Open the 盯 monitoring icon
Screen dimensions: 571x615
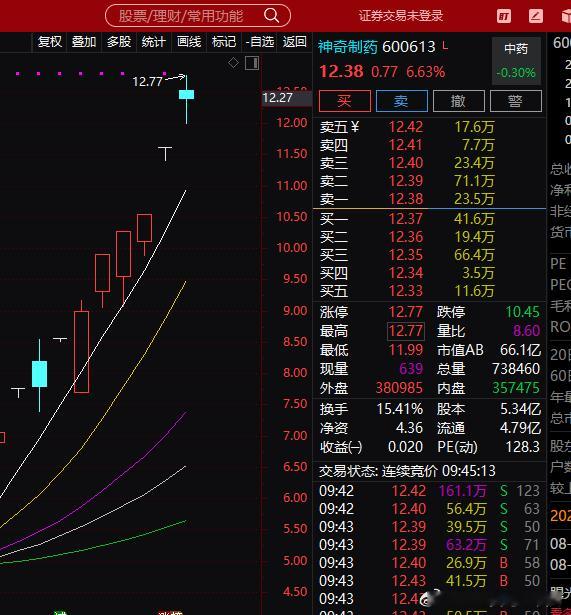tap(504, 16)
